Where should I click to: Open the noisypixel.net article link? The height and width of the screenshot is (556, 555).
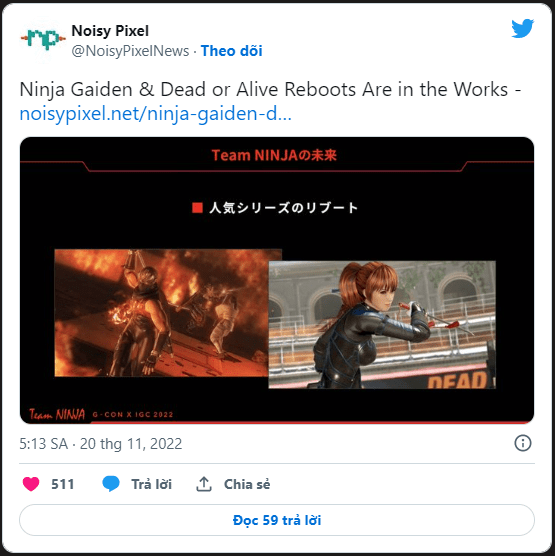(155, 114)
